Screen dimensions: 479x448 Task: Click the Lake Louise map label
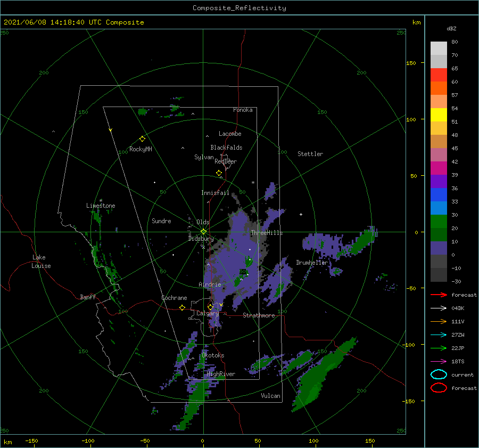click(x=41, y=262)
